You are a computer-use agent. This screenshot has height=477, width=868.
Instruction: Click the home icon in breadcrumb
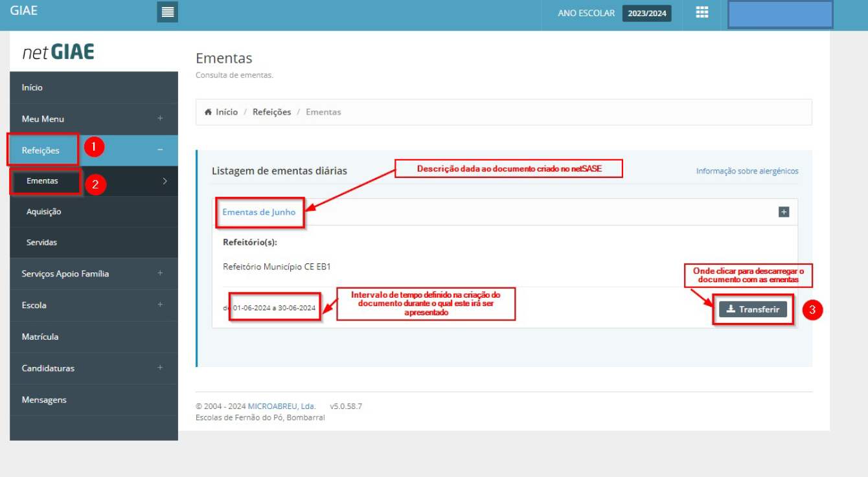click(209, 112)
